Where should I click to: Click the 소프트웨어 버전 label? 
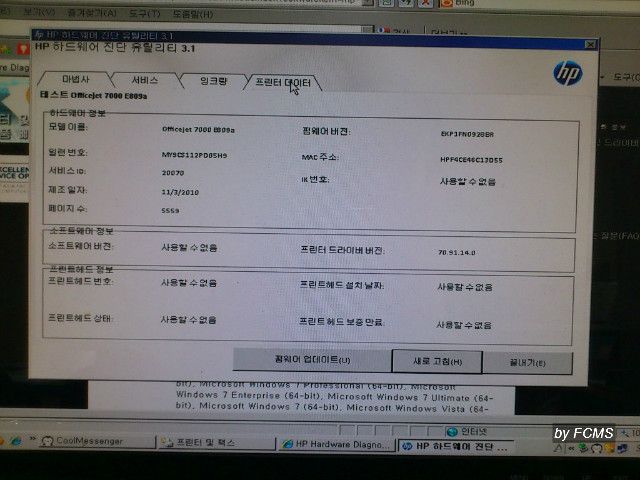click(81, 246)
